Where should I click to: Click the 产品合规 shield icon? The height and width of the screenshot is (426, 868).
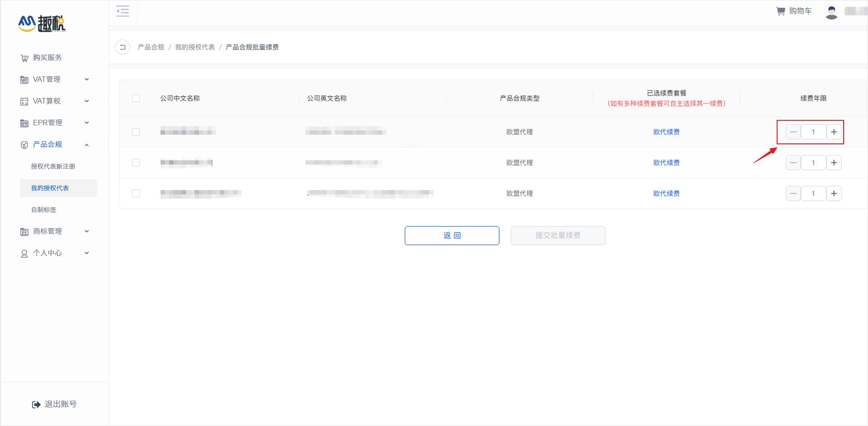(x=24, y=144)
